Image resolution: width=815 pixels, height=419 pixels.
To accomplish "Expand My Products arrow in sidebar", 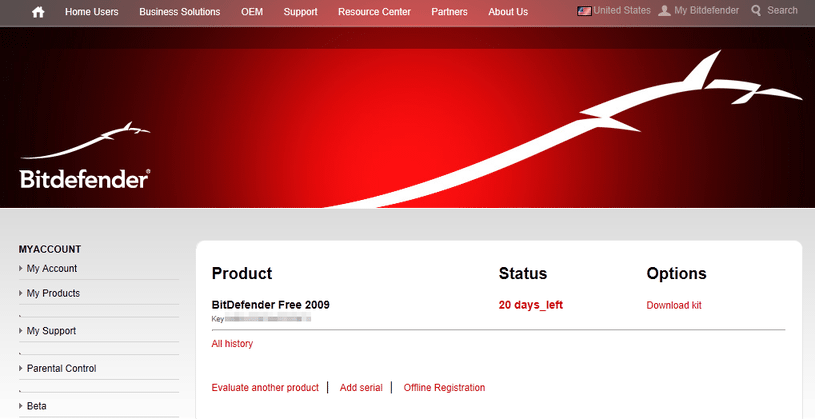I will (x=21, y=293).
